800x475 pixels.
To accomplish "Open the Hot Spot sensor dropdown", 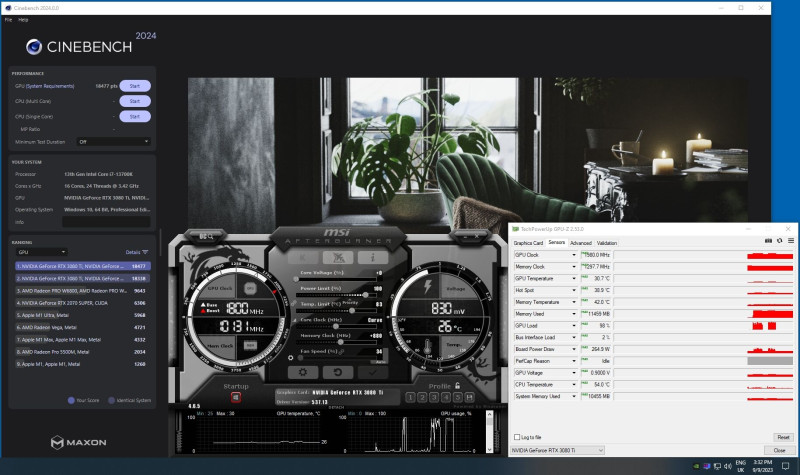I will [x=573, y=290].
